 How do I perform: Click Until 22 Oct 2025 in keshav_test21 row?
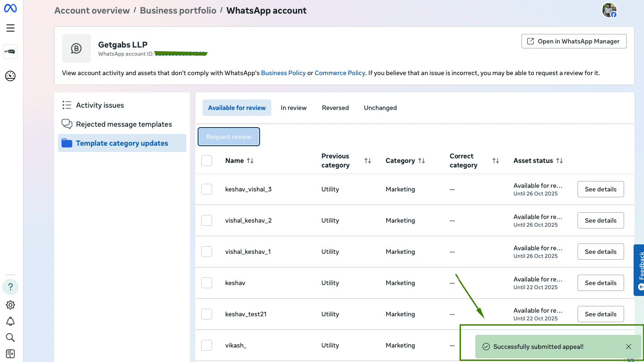(x=535, y=319)
